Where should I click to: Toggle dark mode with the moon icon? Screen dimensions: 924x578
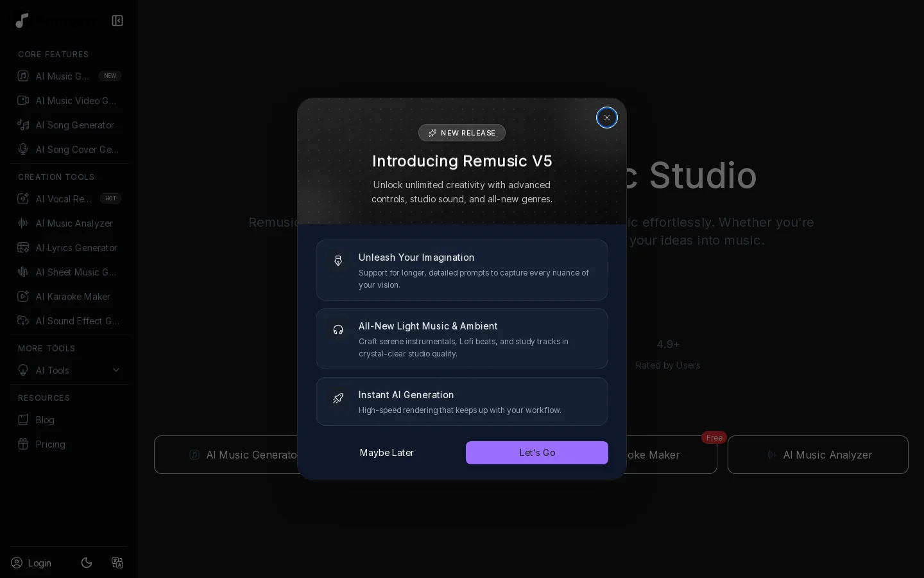87,563
